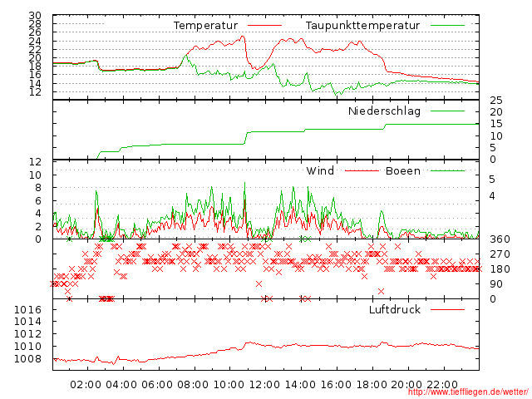This screenshot has width=532, height=399.
Task: Click the 20 precipitation axis value
Action: coord(496,112)
